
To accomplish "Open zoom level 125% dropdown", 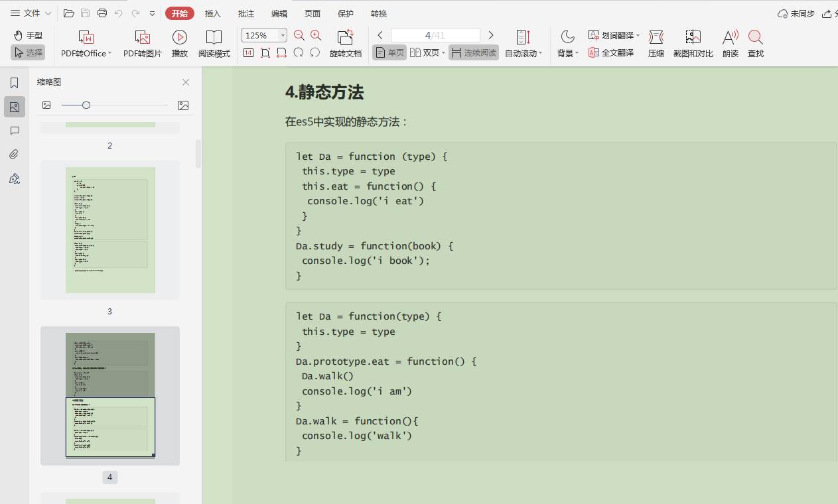I will tap(283, 36).
